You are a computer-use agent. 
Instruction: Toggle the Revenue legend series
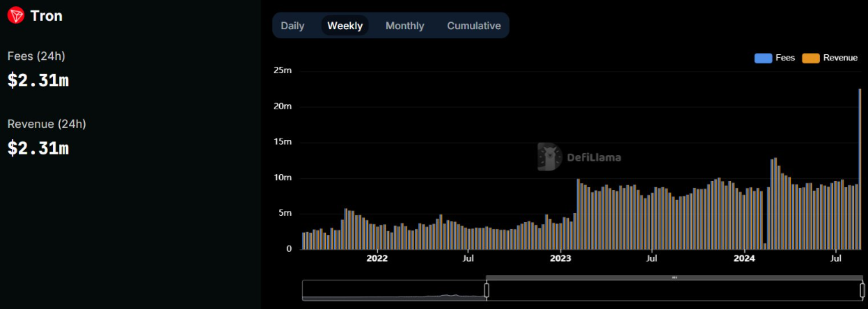[830, 58]
